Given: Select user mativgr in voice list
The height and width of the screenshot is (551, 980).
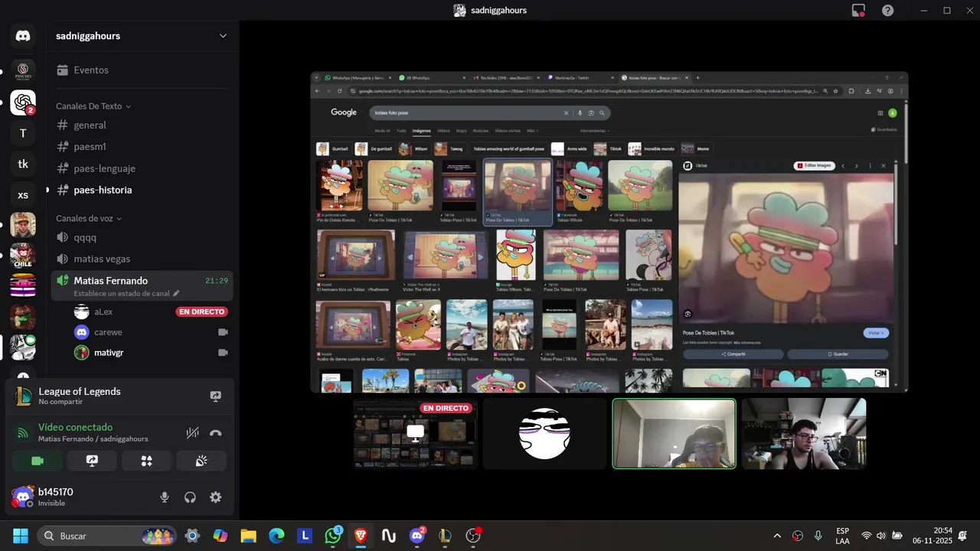Looking at the screenshot, I should click(x=109, y=353).
